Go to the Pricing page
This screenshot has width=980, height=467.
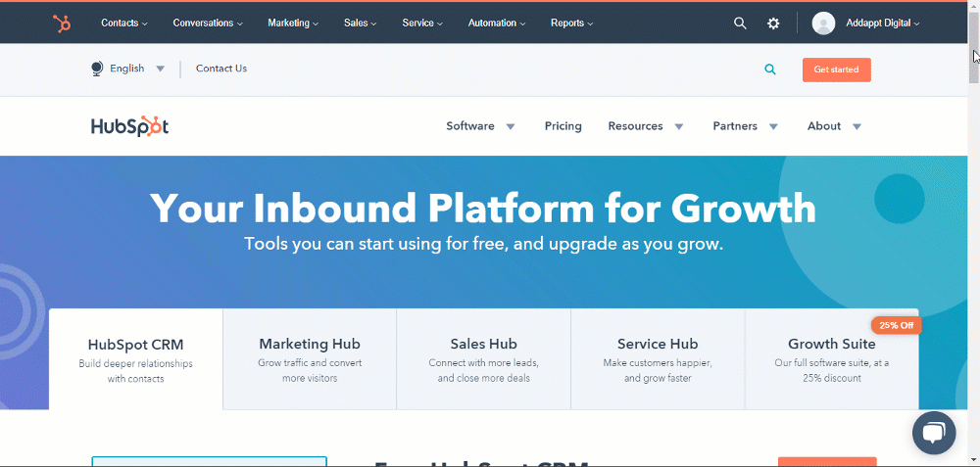point(563,126)
